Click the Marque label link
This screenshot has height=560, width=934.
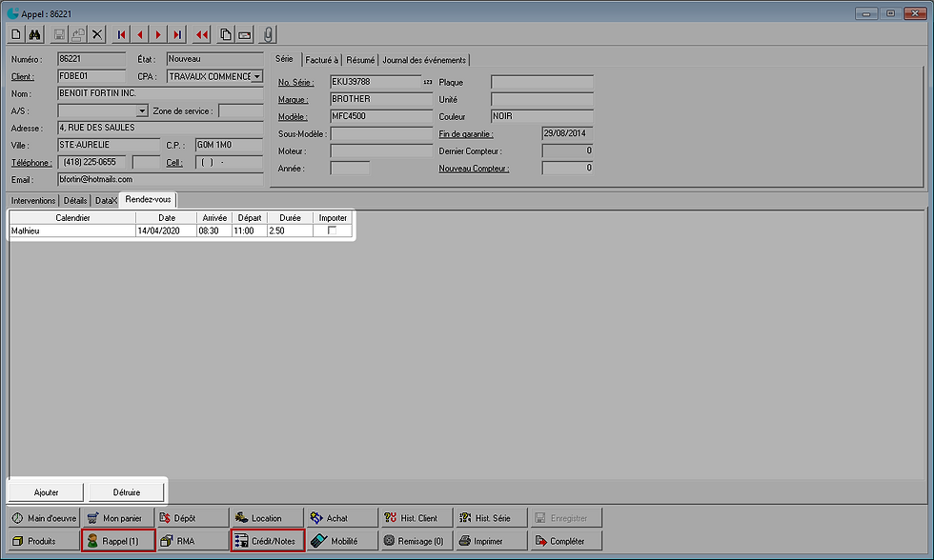pos(294,99)
